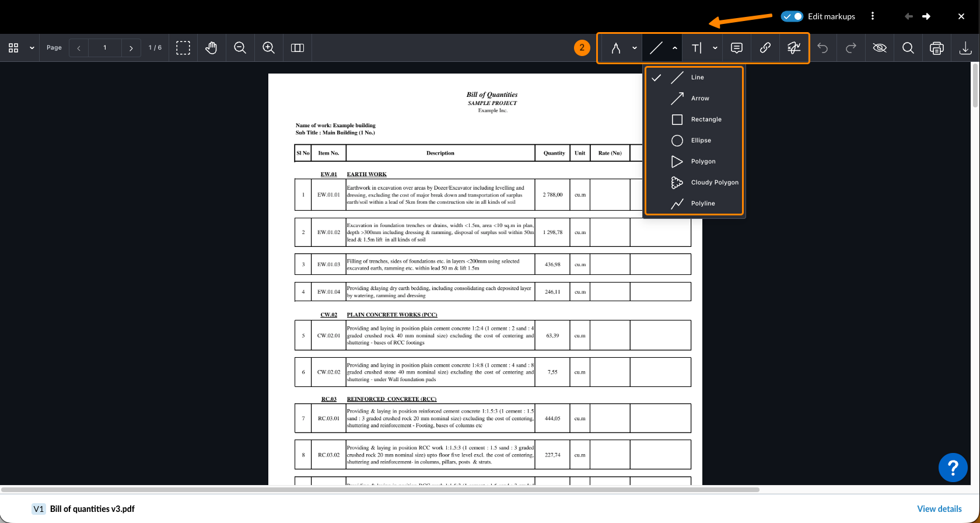Click the page number input field
The width and height of the screenshot is (980, 523).
pos(105,48)
